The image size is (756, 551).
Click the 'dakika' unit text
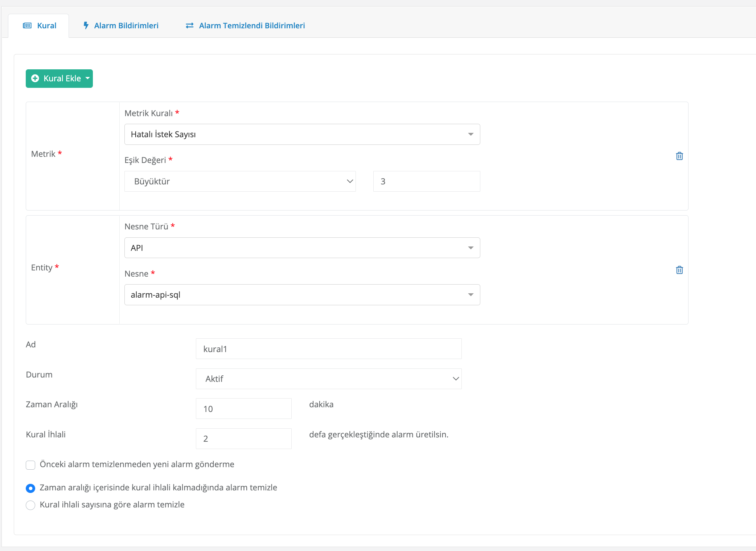coord(321,404)
